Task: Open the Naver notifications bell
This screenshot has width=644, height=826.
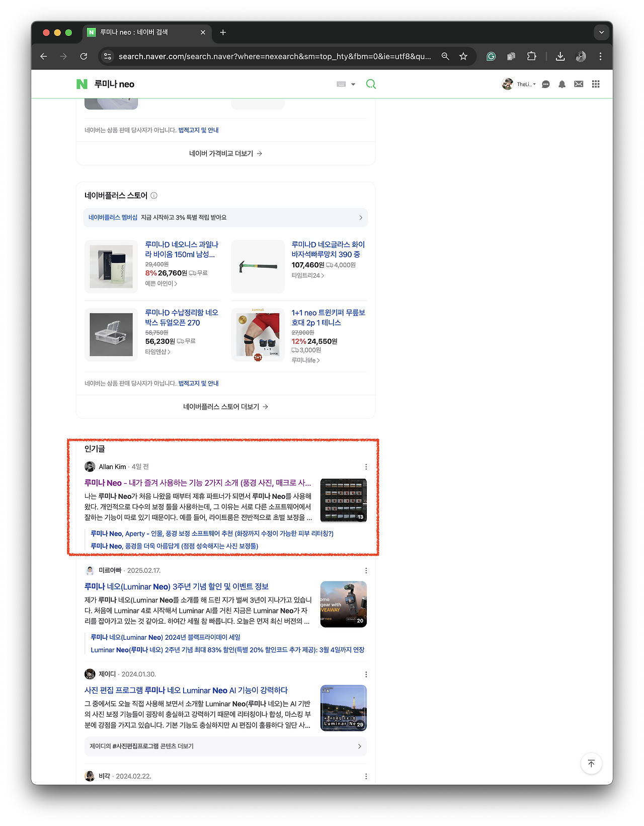Action: click(x=562, y=84)
